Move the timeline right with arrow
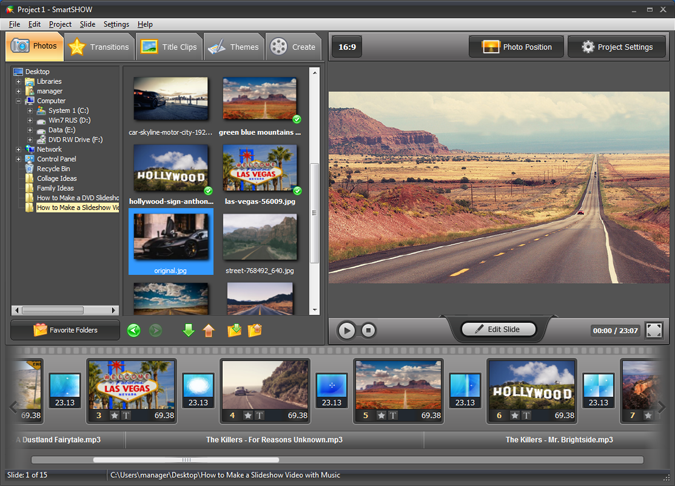 pyautogui.click(x=662, y=406)
